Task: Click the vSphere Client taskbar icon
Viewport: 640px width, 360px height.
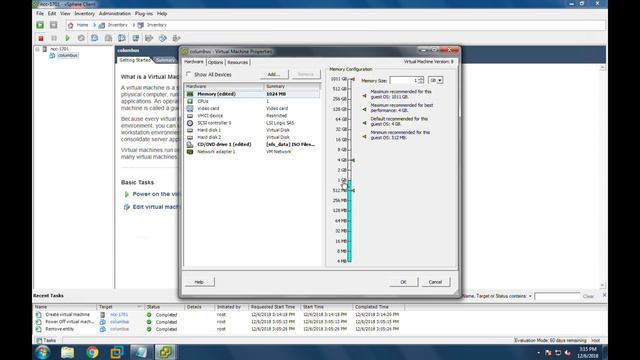Action: (165, 352)
